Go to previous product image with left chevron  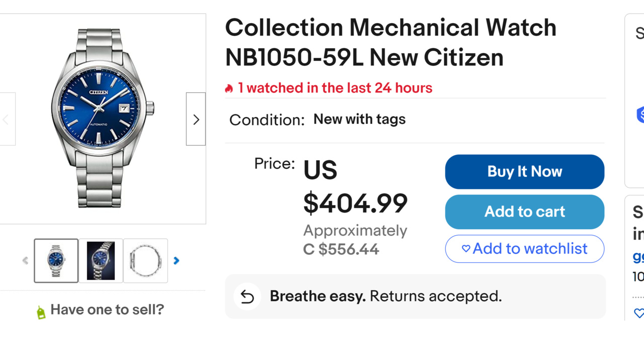[7, 119]
